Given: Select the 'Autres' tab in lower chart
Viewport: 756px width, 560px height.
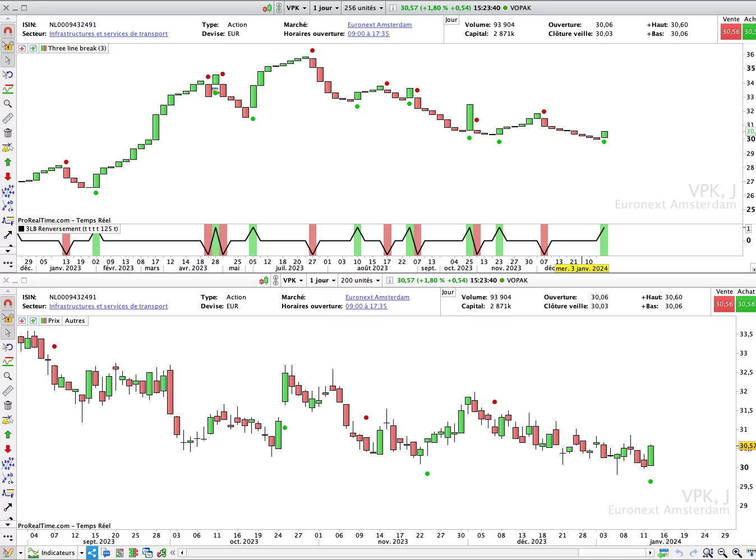Looking at the screenshot, I should point(75,321).
